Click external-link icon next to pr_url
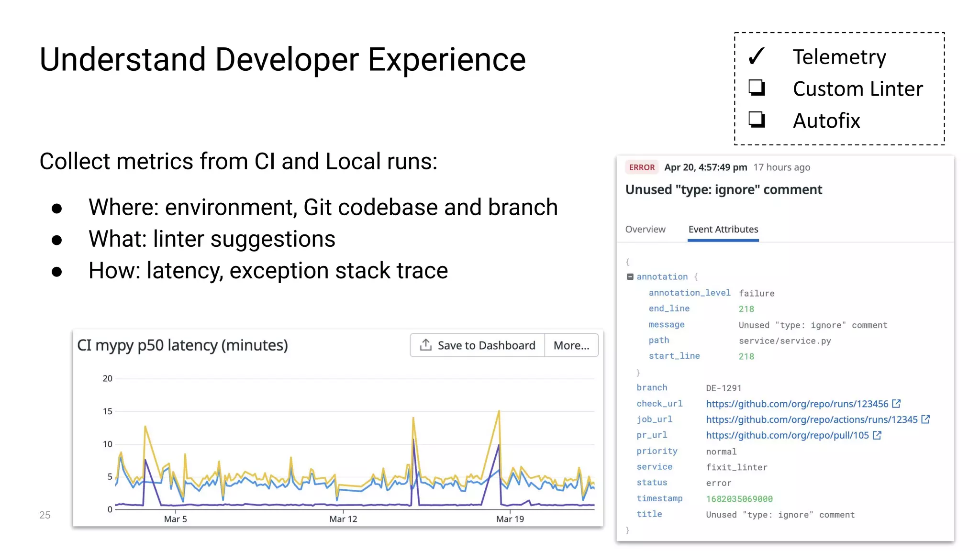 (877, 435)
